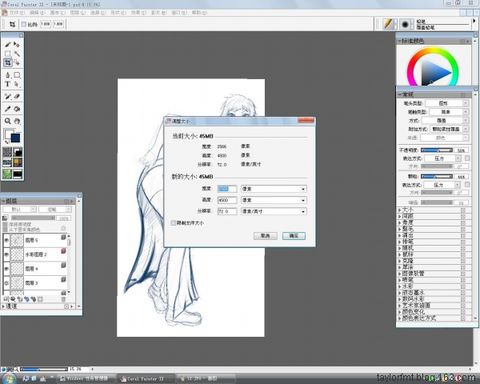Open the Paper selector in the toolbox
The width and height of the screenshot is (480, 384).
pyautogui.click(x=7, y=152)
